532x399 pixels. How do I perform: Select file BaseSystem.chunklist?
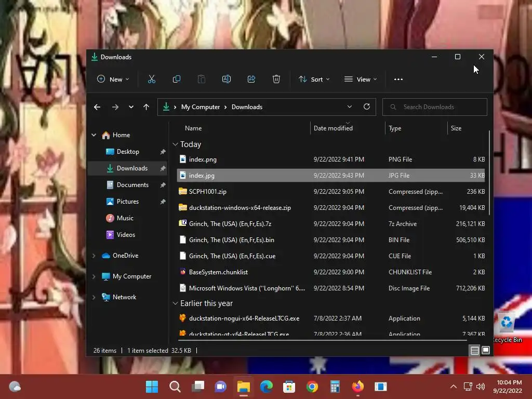coord(331,272)
